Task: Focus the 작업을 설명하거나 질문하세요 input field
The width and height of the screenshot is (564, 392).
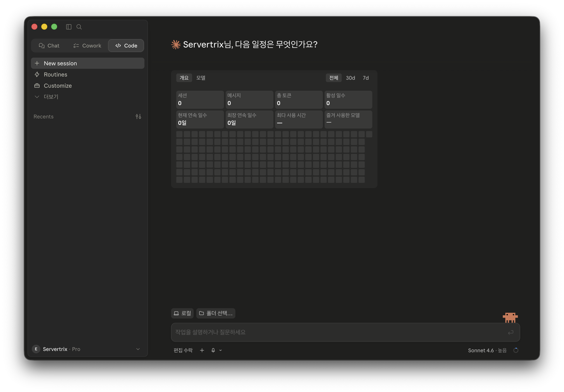Action: pos(345,332)
